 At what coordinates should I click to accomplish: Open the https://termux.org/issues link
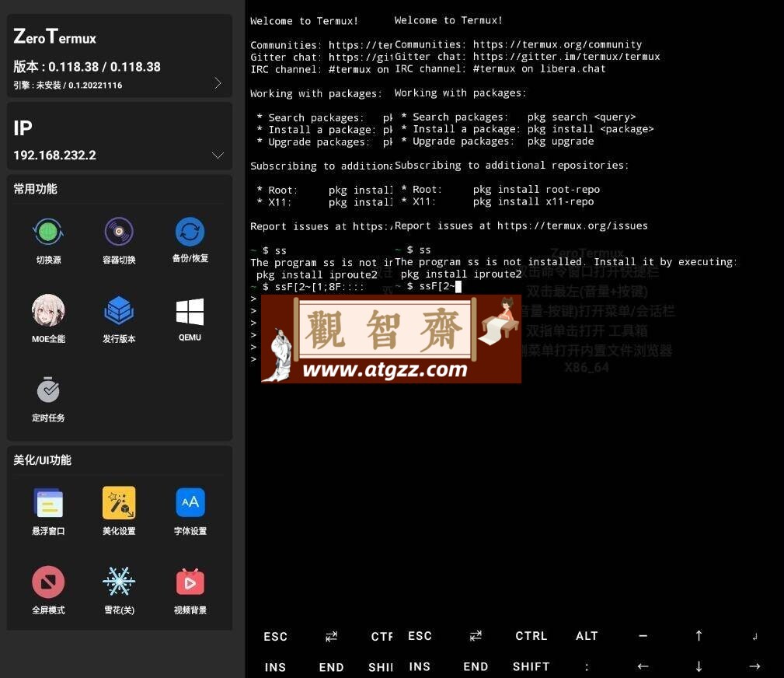click(x=573, y=225)
